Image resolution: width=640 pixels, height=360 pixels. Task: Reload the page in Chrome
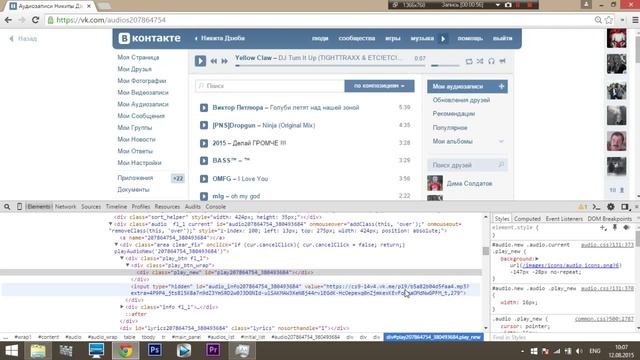pos(36,20)
